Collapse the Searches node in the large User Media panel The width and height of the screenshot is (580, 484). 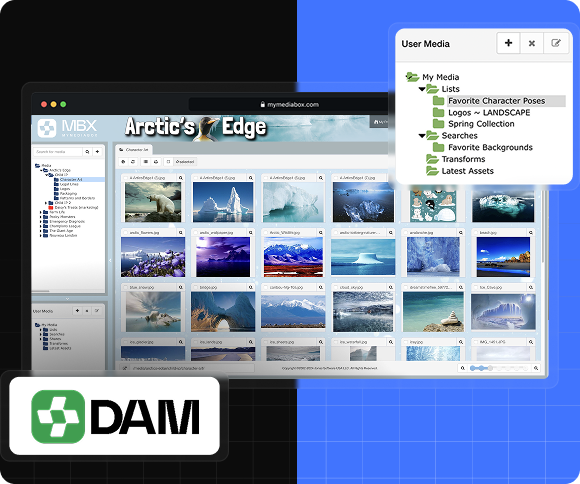(421, 136)
